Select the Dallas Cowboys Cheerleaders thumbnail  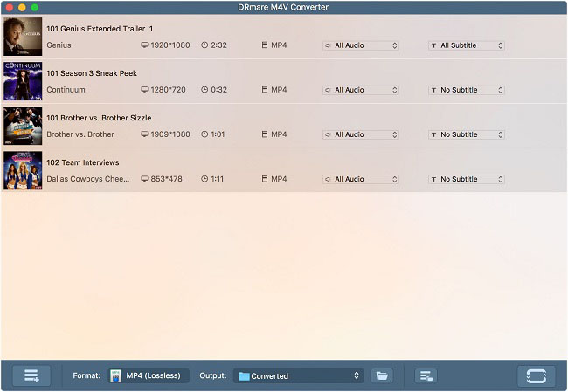[23, 170]
